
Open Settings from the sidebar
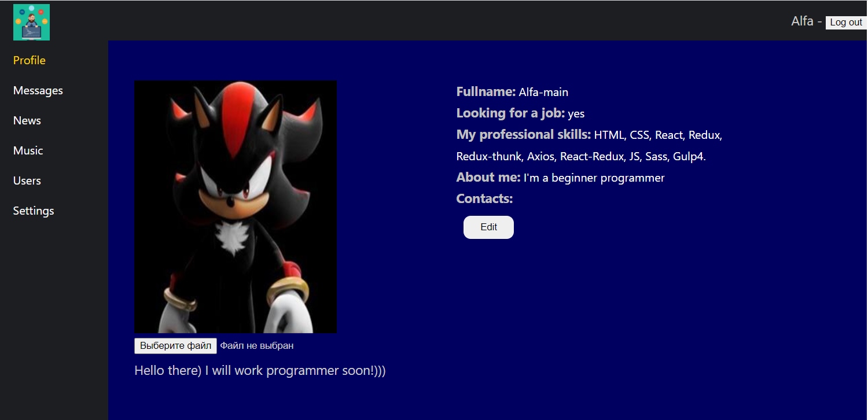coord(34,211)
